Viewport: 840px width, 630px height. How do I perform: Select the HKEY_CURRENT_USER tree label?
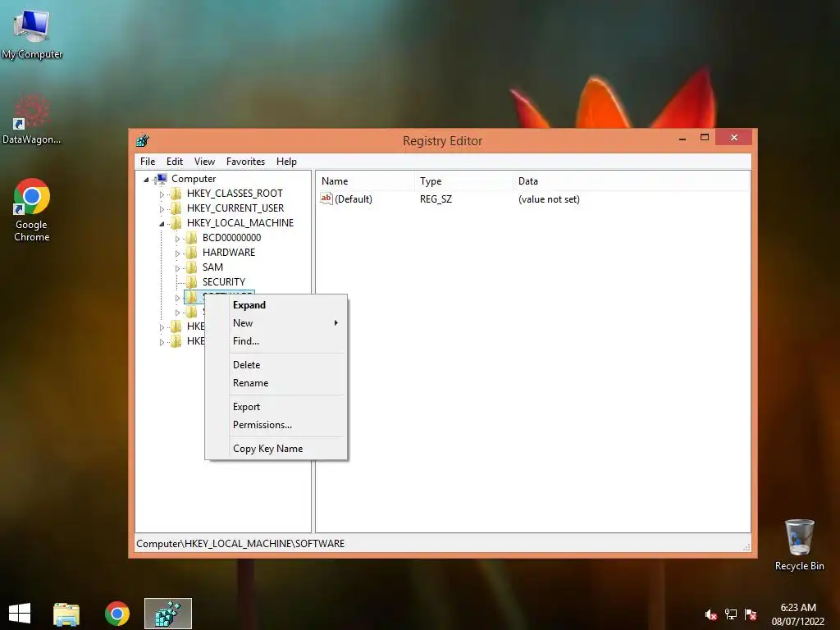235,208
